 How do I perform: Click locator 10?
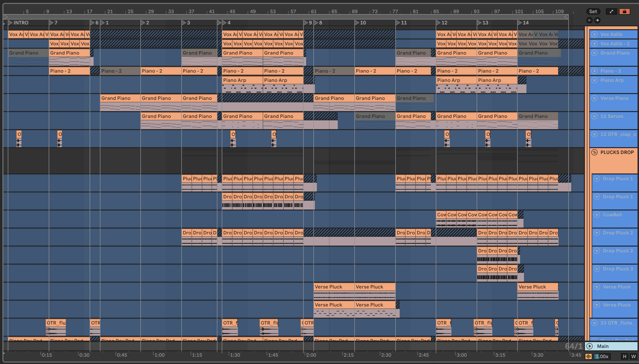click(x=360, y=22)
